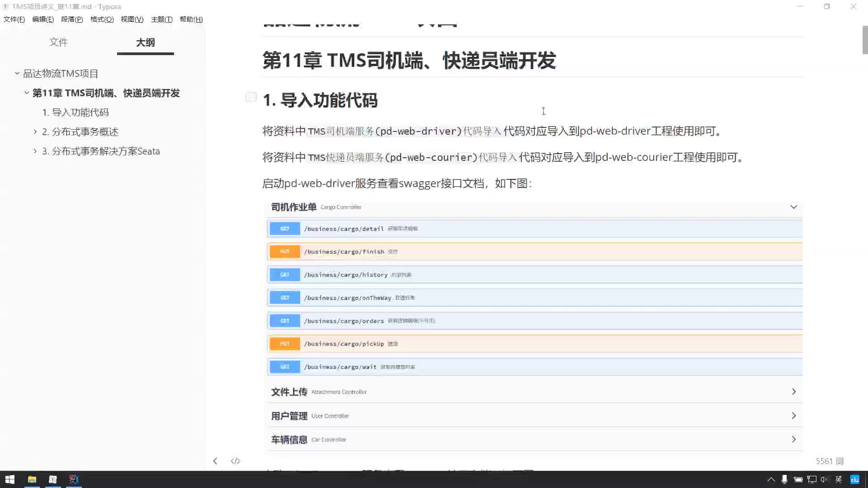Viewport: 868px width, 488px height.
Task: Open File Explorer from taskbar
Action: click(32, 479)
